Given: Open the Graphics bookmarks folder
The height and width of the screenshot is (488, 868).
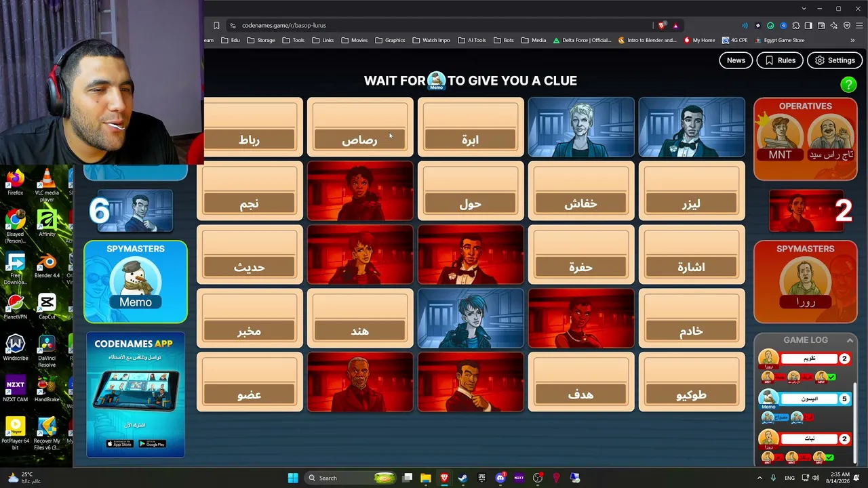Looking at the screenshot, I should coord(390,40).
